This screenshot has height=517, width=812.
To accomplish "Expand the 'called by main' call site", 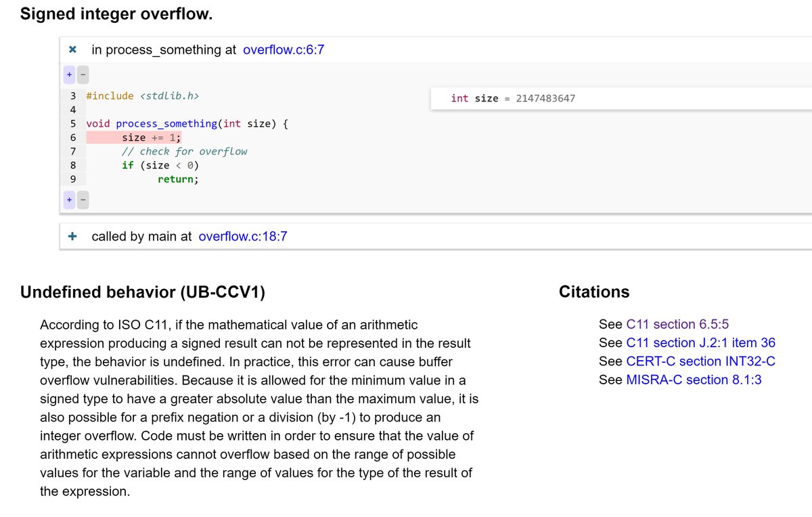I will coord(72,236).
